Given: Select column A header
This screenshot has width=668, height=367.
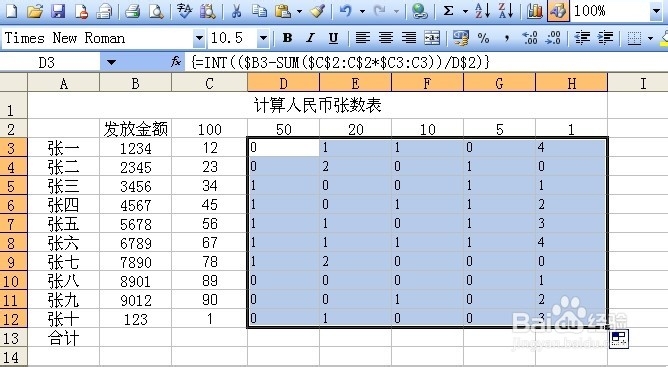Looking at the screenshot, I should click(x=63, y=83).
